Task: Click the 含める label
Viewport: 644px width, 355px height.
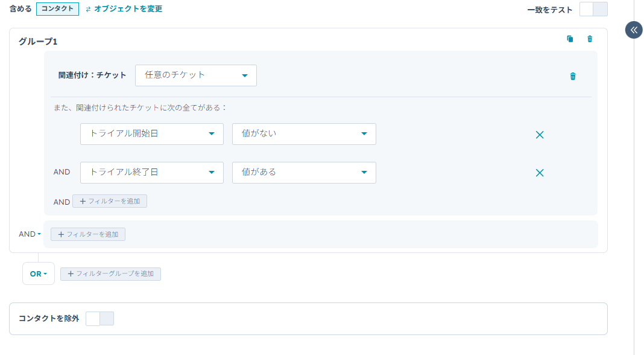Action: (x=21, y=8)
